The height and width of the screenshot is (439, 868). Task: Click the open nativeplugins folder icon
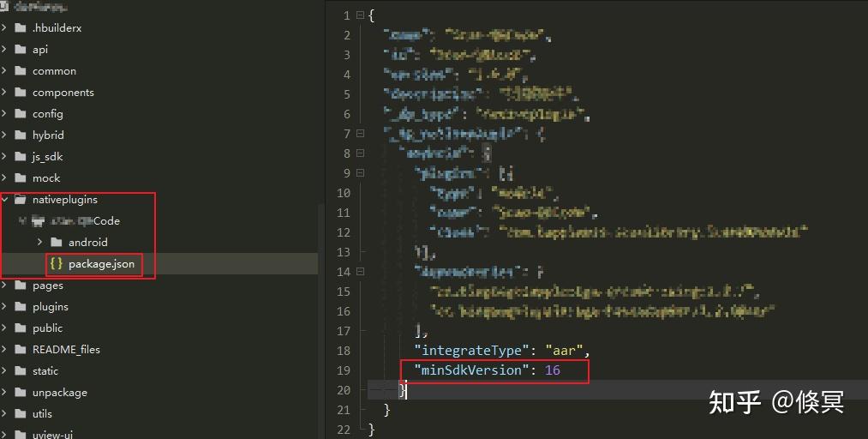point(21,199)
